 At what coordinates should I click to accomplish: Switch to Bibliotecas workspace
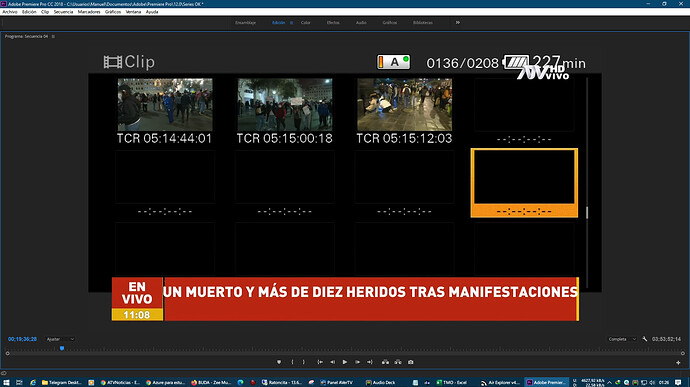point(423,22)
